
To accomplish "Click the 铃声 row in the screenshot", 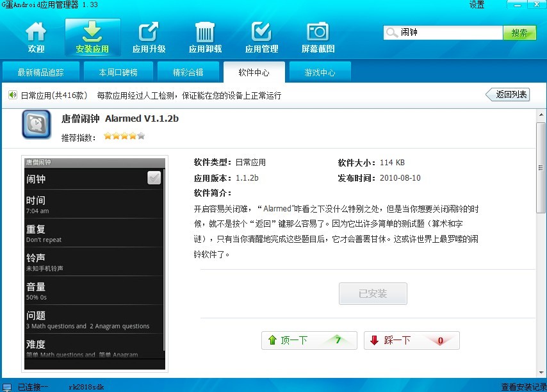I will (94, 262).
